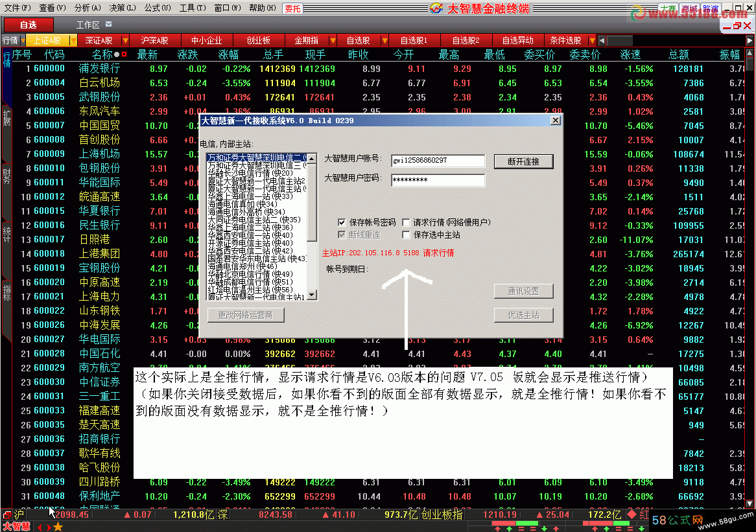Click the red left arrow in status bar
756x532 pixels.
[40, 527]
